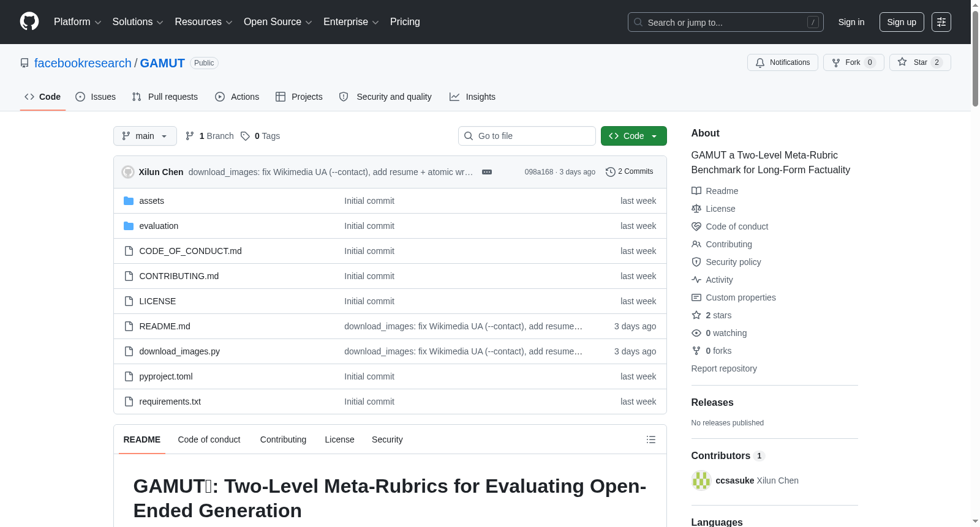
Task: Switch to the Insights tab
Action: 472,97
